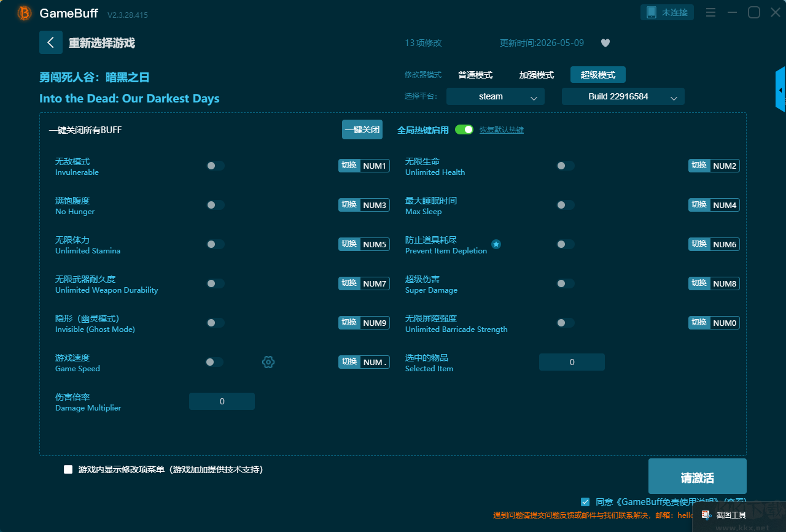Click 恢复默认热键 link
Image resolution: width=786 pixels, height=532 pixels.
tap(502, 130)
